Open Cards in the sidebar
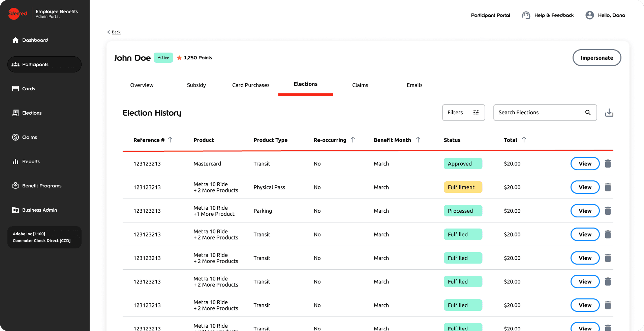The image size is (644, 331). [x=24, y=89]
